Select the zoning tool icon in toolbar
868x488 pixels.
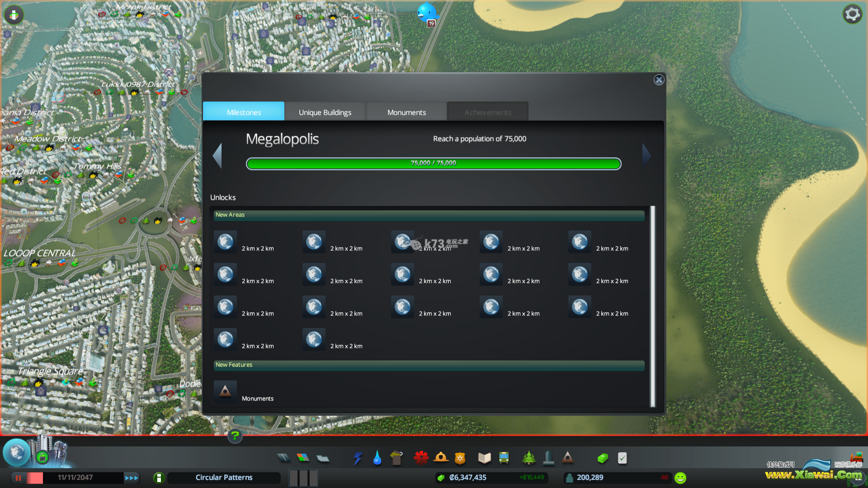303,458
